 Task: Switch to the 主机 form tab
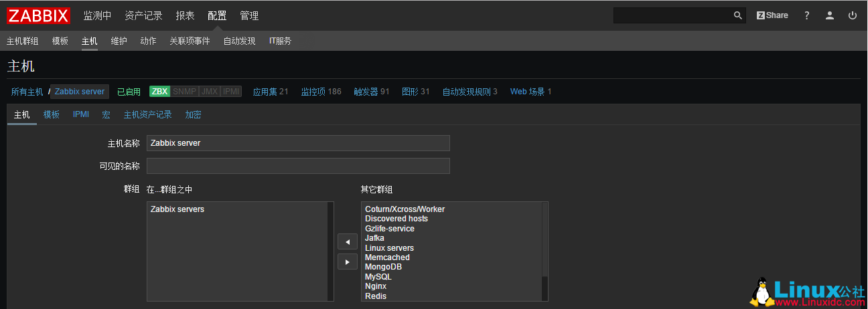[22, 114]
